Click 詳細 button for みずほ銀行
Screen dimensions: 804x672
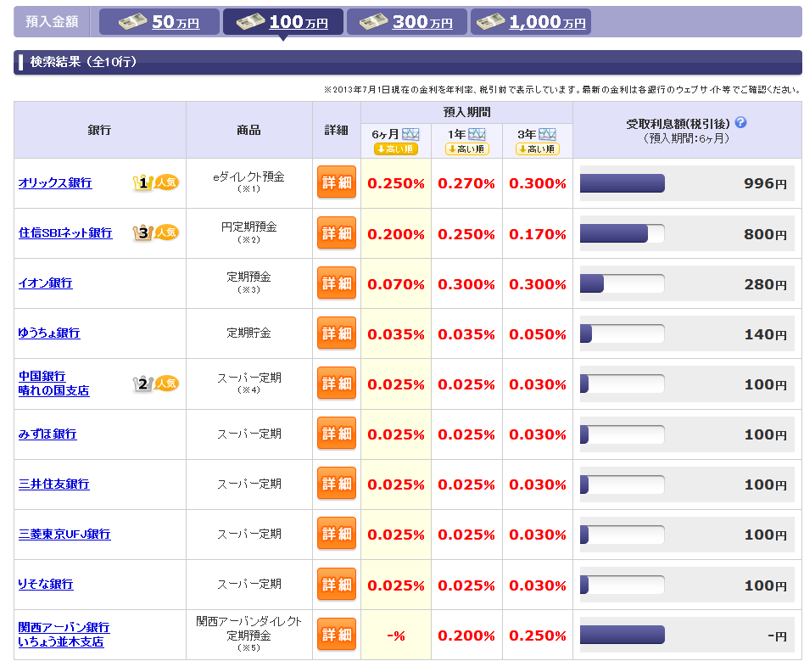[x=337, y=433]
